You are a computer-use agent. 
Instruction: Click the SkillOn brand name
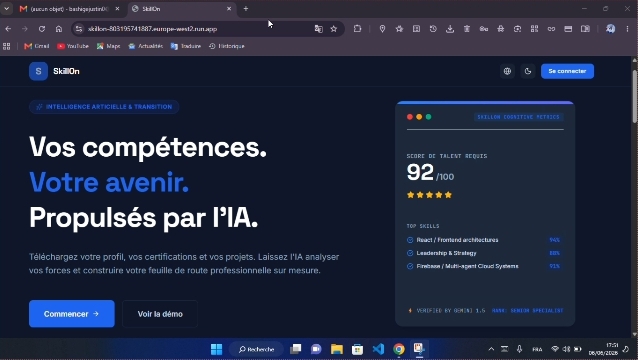tap(66, 71)
